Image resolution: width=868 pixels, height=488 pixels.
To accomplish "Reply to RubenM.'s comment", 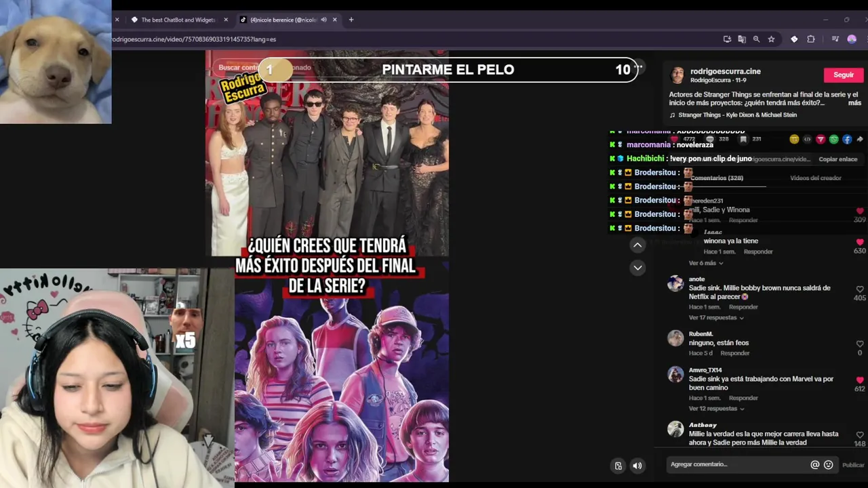I will click(735, 353).
